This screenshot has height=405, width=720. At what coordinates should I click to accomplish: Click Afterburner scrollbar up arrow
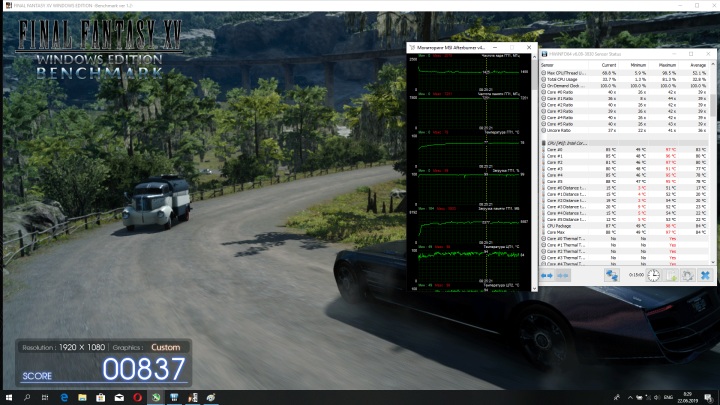click(534, 56)
